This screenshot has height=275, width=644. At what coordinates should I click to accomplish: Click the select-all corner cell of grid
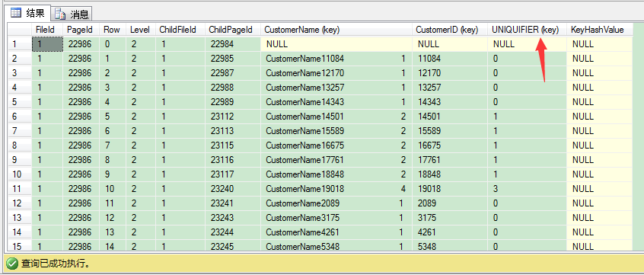coord(20,30)
